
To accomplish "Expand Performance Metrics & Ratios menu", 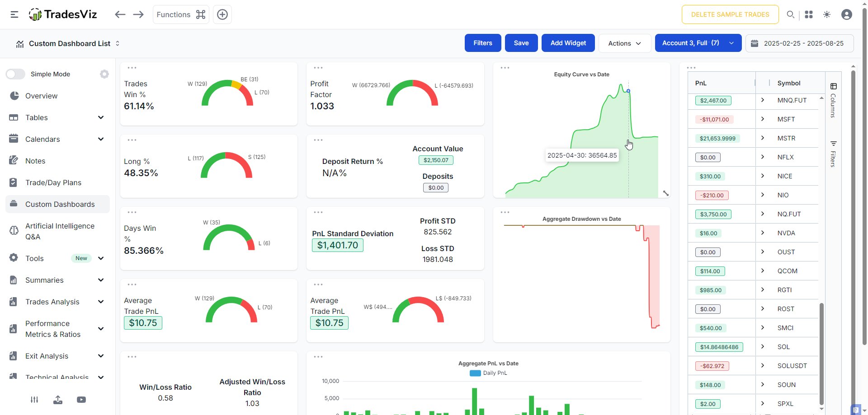I will pyautogui.click(x=57, y=329).
